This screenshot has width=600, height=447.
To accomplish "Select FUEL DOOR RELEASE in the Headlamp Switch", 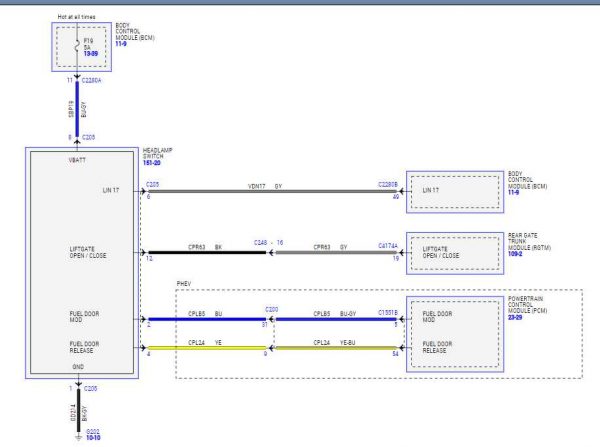I will [x=84, y=347].
